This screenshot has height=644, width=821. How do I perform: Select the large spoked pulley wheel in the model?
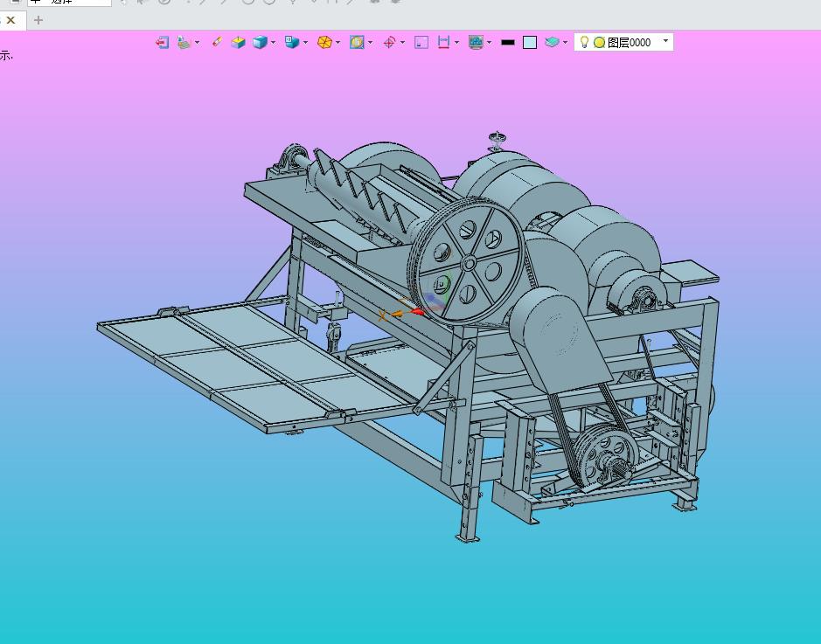tap(466, 260)
